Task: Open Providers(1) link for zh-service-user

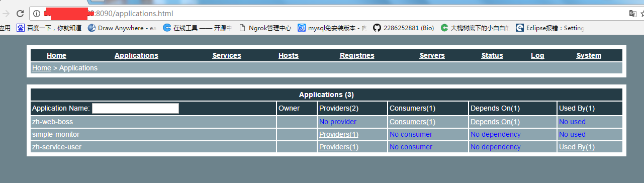Action: click(x=339, y=147)
